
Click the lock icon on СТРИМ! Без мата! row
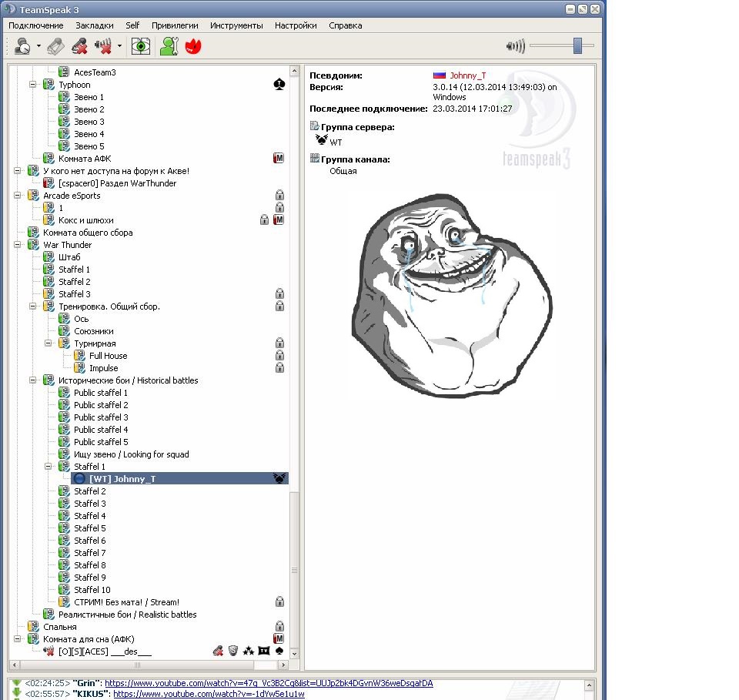(x=279, y=602)
